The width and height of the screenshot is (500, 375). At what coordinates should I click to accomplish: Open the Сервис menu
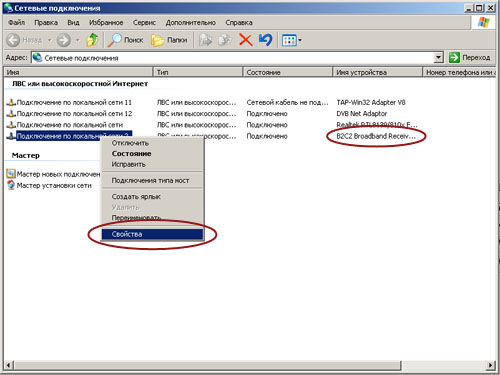(144, 22)
